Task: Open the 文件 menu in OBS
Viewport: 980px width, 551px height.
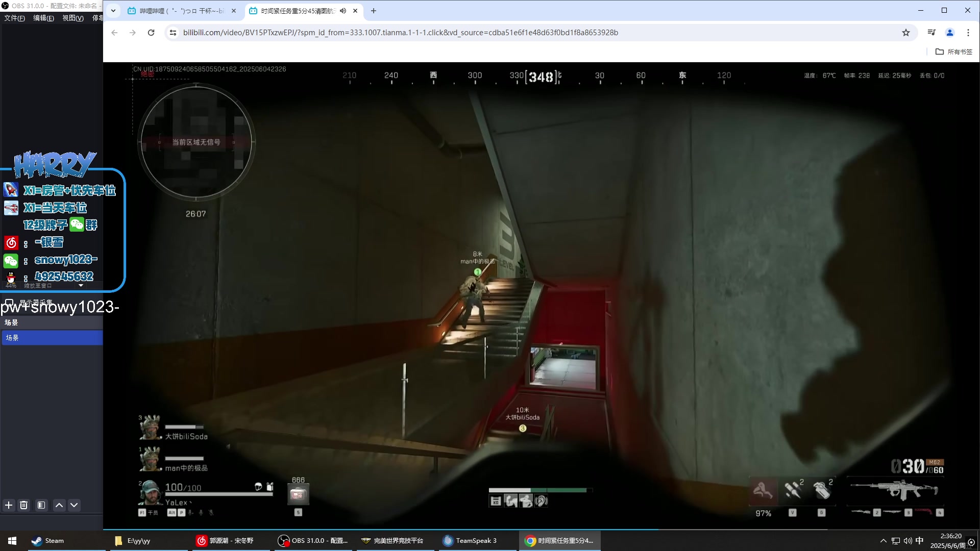Action: coord(14,18)
